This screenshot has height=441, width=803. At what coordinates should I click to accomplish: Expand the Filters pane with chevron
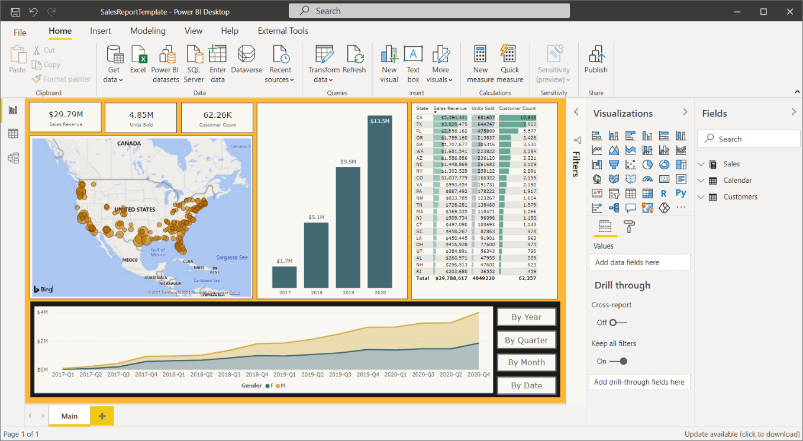click(x=576, y=112)
